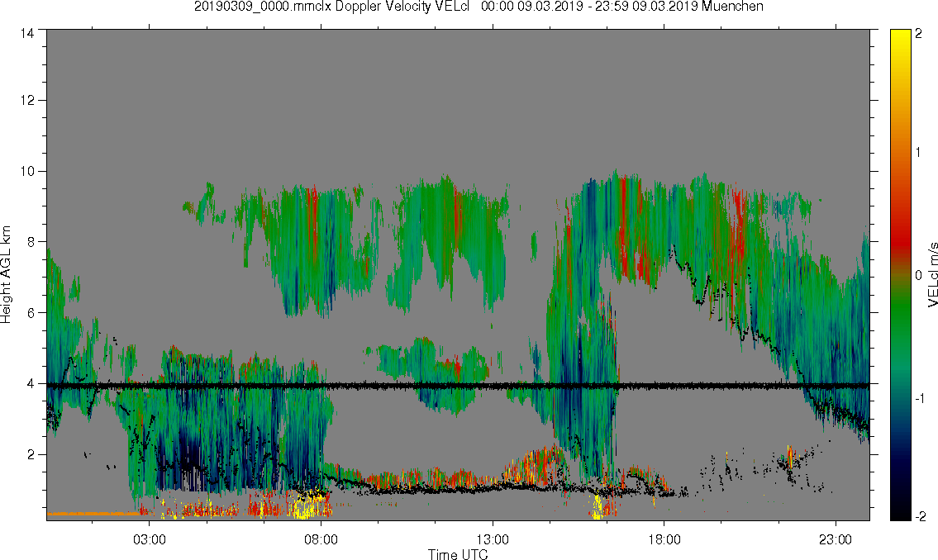
Task: Click the 14 label on the height axis
Action: [27, 34]
